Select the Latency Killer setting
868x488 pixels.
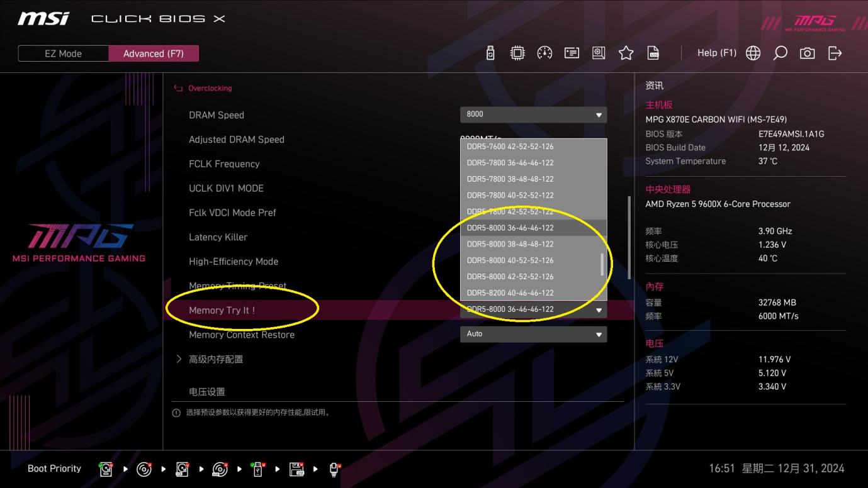click(218, 237)
